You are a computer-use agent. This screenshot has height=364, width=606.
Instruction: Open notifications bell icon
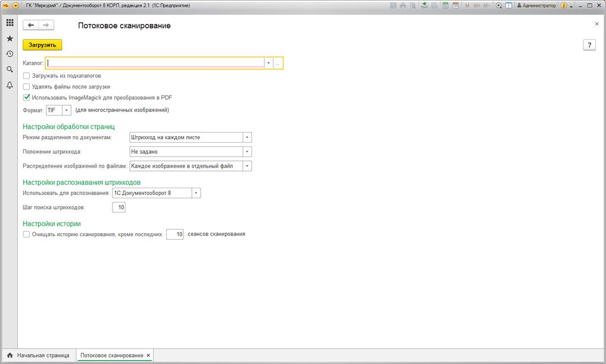point(10,85)
